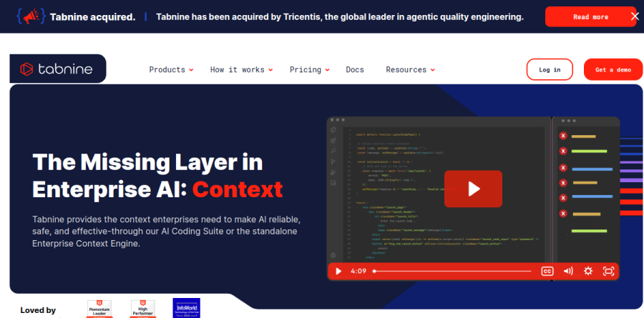
Task: Click the small play icon in video controls
Action: [338, 272]
